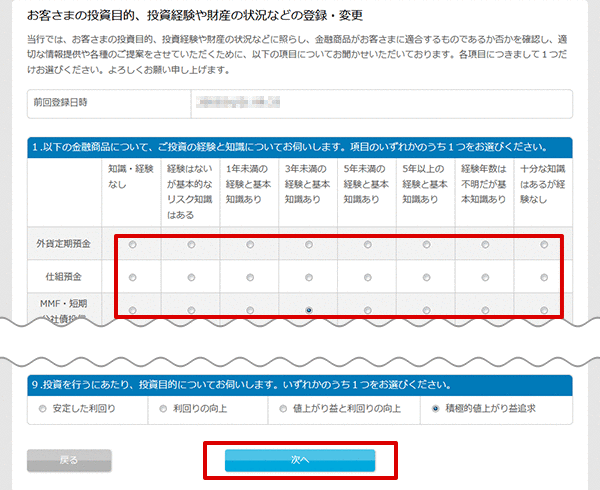Choose 1年未満の経験と基本知識あり for 外貨定期預金
600x490 pixels.
249,244
